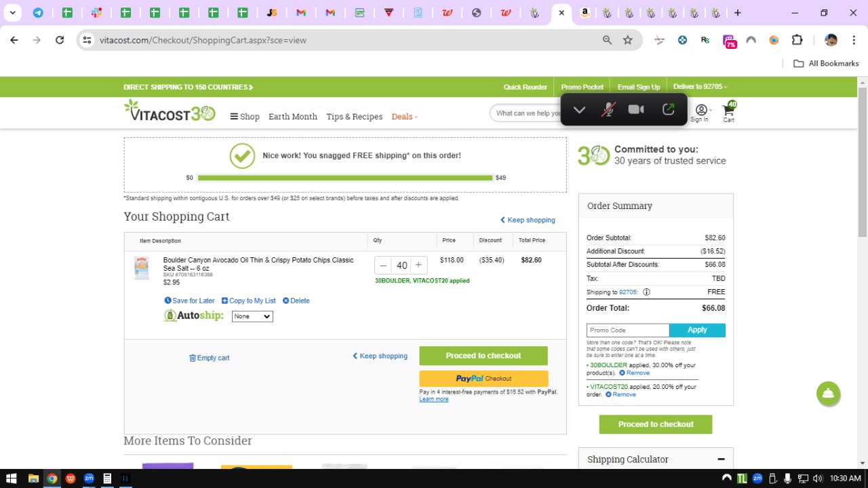Click the volume icon in system tray
Viewport: 868px width, 488px height.
(817, 478)
